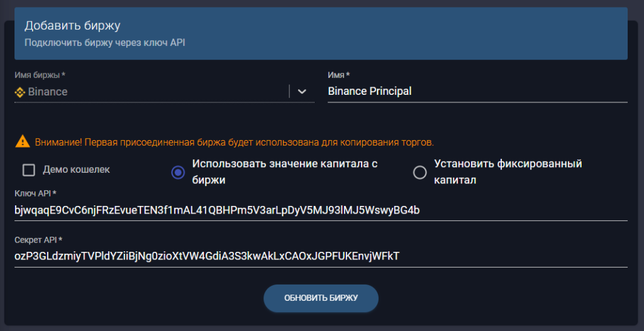Image resolution: width=644 pixels, height=331 pixels.
Task: Click the Ключ API label
Action: [35, 193]
